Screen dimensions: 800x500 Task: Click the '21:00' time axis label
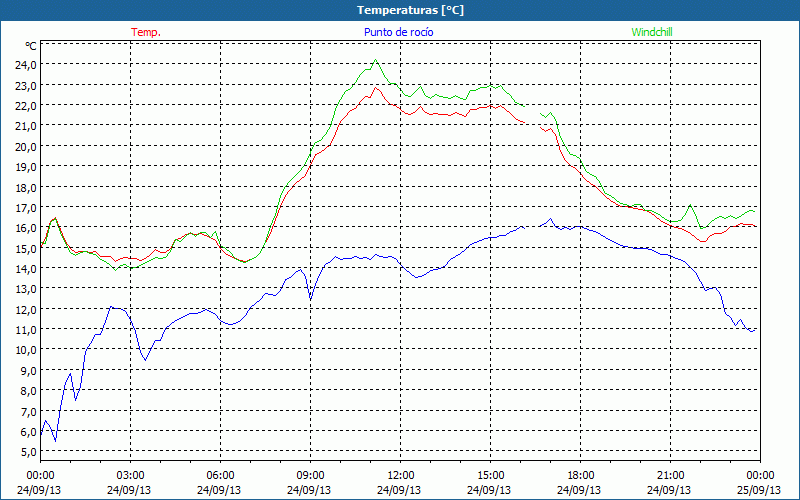point(670,475)
